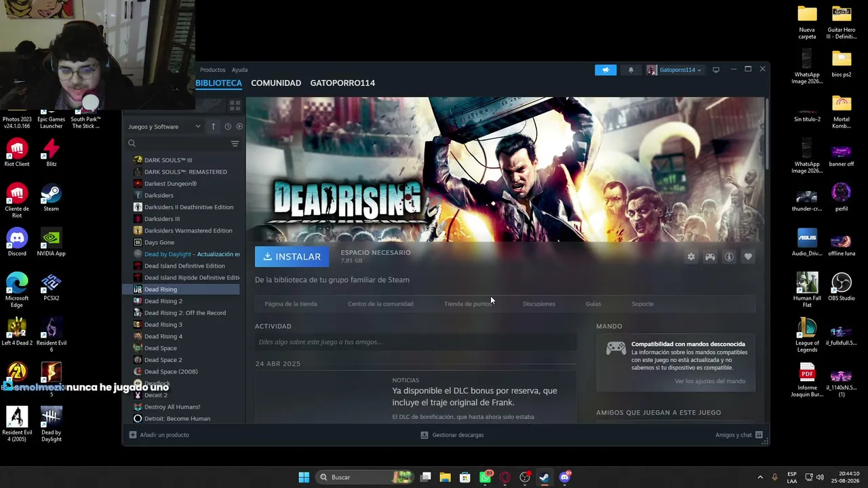Image resolution: width=868 pixels, height=488 pixels.
Task: Open the Guías link
Action: (593, 304)
